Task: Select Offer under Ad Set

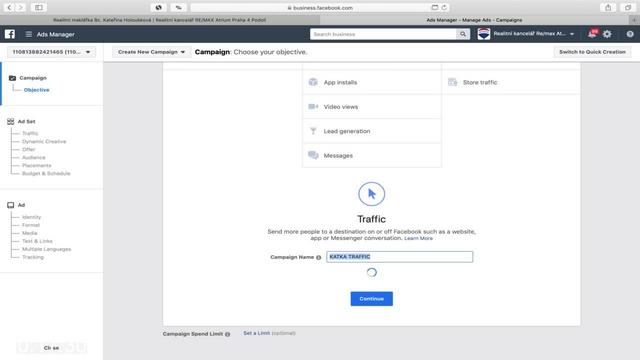Action: (29, 149)
